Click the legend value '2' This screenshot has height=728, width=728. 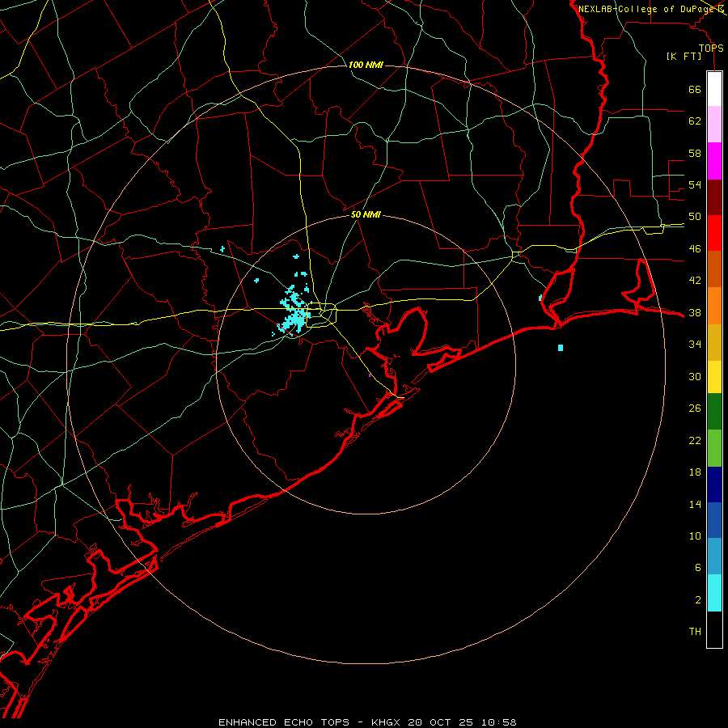pos(698,600)
